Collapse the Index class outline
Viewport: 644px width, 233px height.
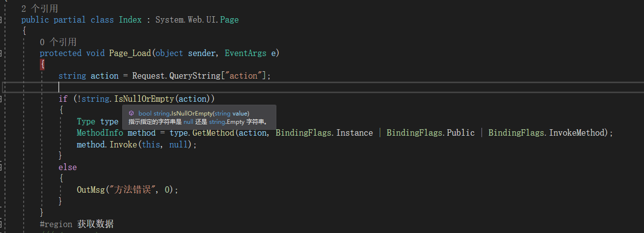[x=1, y=20]
